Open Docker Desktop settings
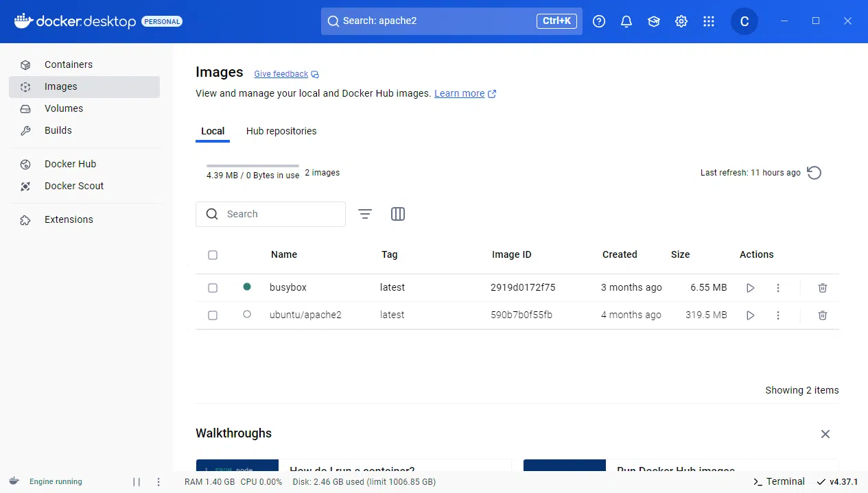Screen dimensions: 868x493 (681, 21)
